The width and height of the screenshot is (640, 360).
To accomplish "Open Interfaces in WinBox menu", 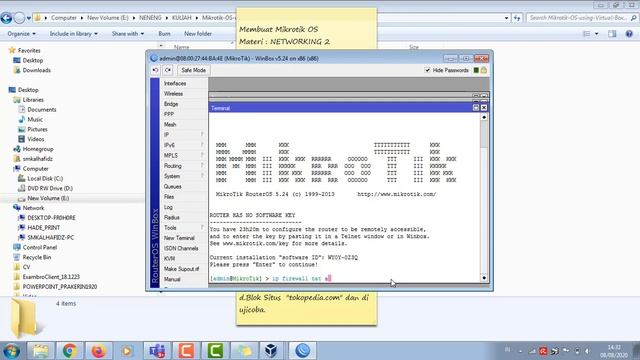I will pos(175,83).
